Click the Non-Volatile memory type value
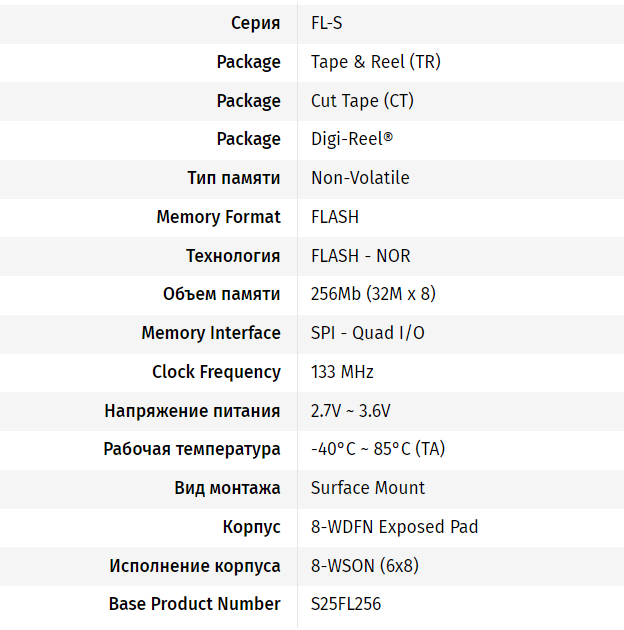 pos(360,178)
